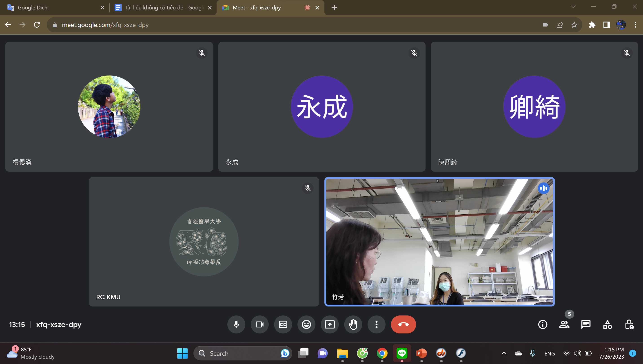643x364 pixels.
Task: Click the muted mic icon on RC KMU tile
Action: click(x=308, y=188)
